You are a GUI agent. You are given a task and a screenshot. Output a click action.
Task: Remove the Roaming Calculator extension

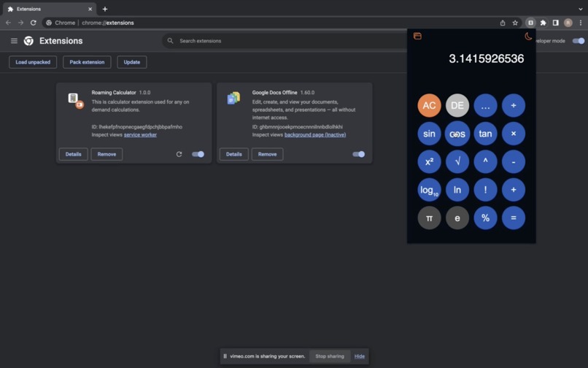pyautogui.click(x=107, y=154)
